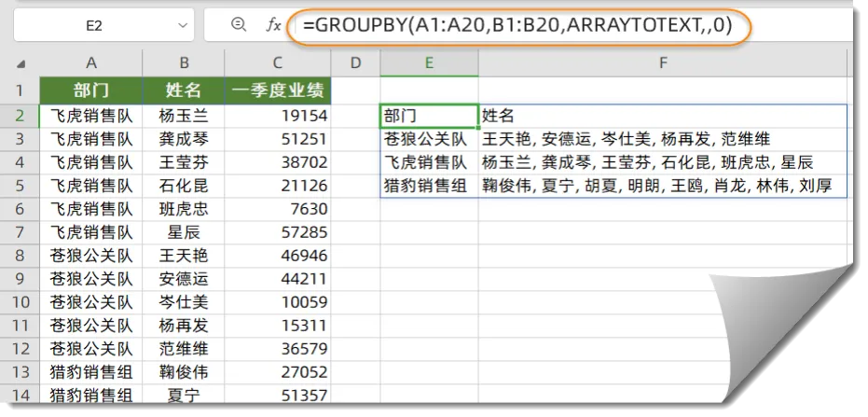The image size is (868, 417).
Task: Click value 51357 in column C
Action: point(278,395)
